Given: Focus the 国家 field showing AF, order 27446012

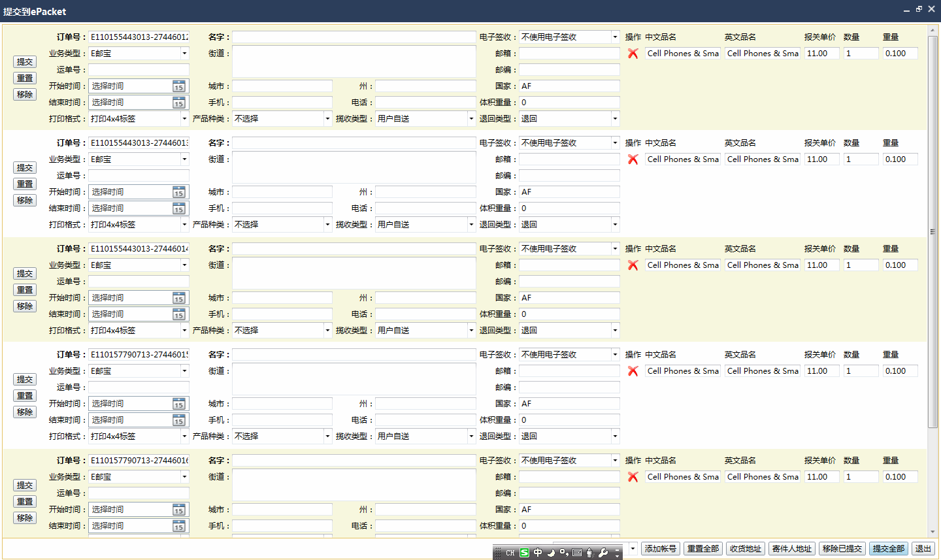Looking at the screenshot, I should pyautogui.click(x=569, y=86).
